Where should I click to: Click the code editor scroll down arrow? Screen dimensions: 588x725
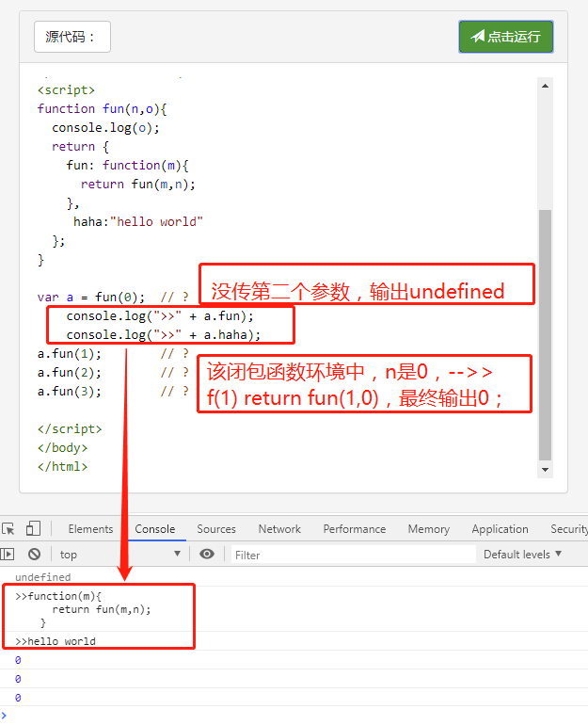coord(545,470)
